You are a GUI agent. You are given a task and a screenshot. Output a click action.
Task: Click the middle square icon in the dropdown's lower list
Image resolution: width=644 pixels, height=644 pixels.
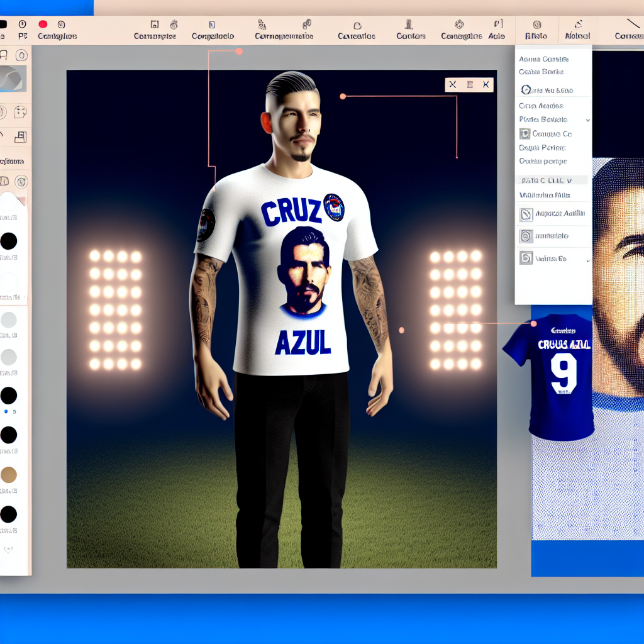point(526,236)
